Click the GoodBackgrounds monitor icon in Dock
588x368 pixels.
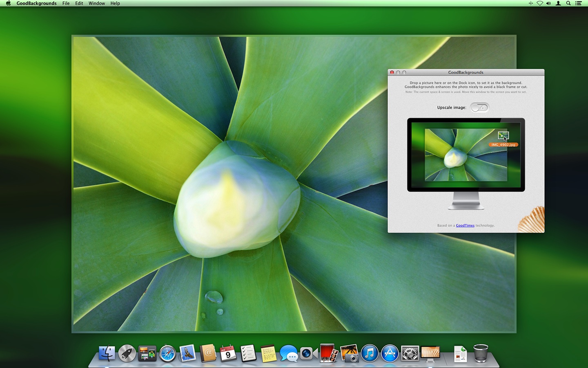click(430, 354)
